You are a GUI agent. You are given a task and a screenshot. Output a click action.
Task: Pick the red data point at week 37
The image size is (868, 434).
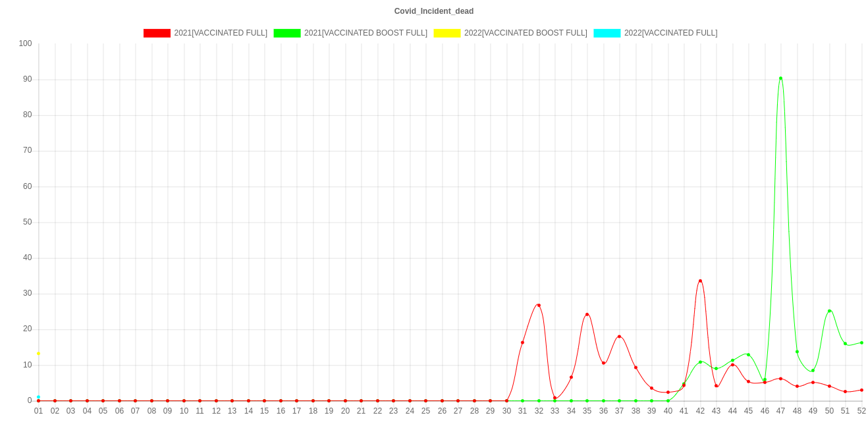619,337
